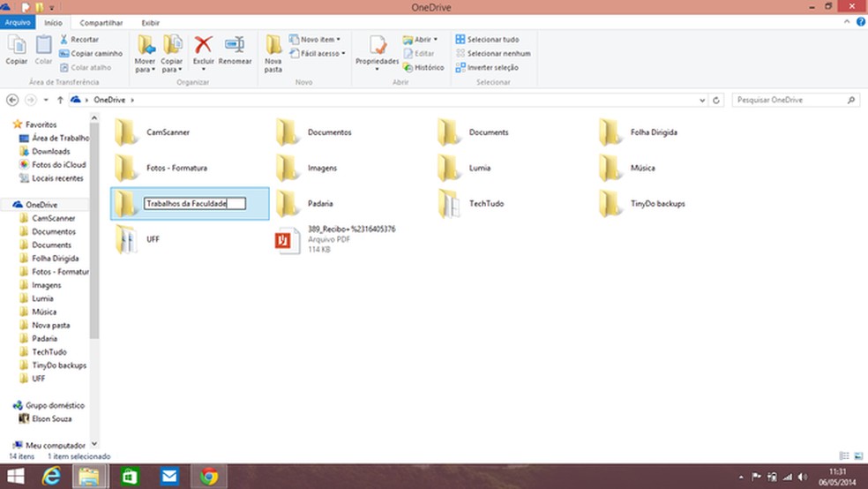
Task: Select Recortar scissors command
Action: (x=79, y=40)
